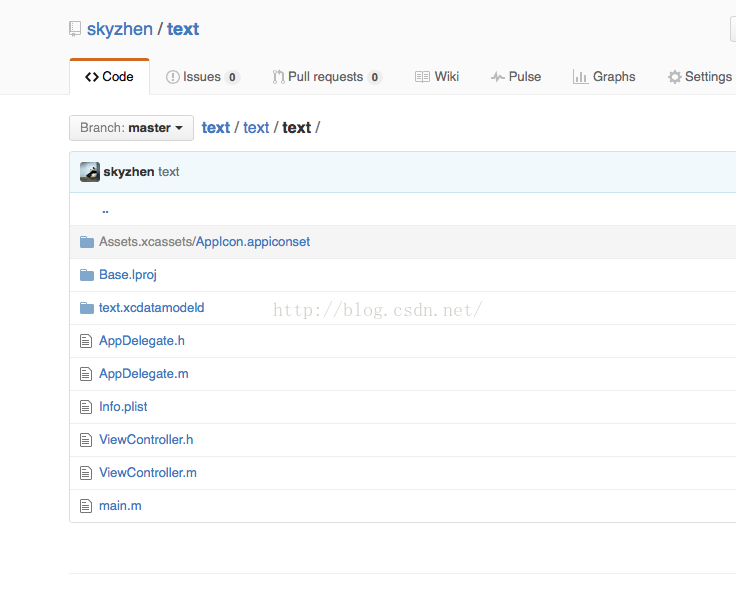736x599 pixels.
Task: Open skyzhen commit author link
Action: [x=129, y=172]
